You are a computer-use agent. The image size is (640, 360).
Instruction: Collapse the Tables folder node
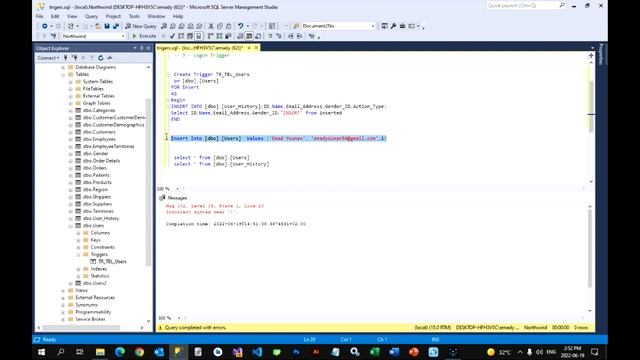[63, 74]
